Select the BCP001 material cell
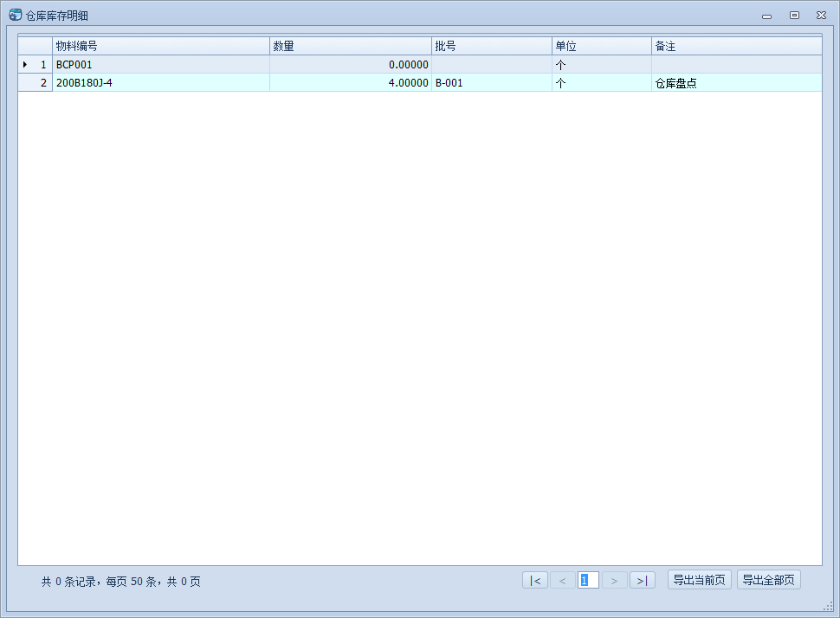 coord(161,65)
